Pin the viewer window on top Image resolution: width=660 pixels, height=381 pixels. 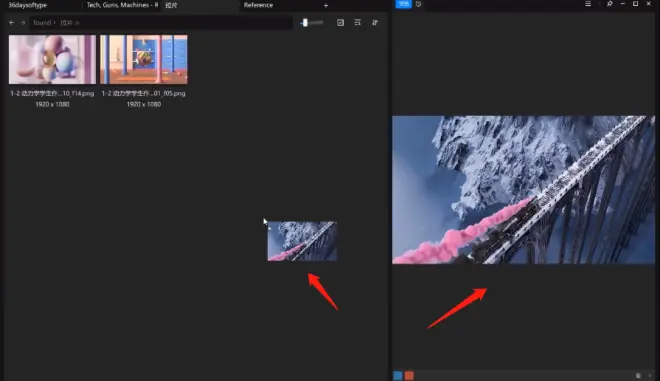pos(609,4)
